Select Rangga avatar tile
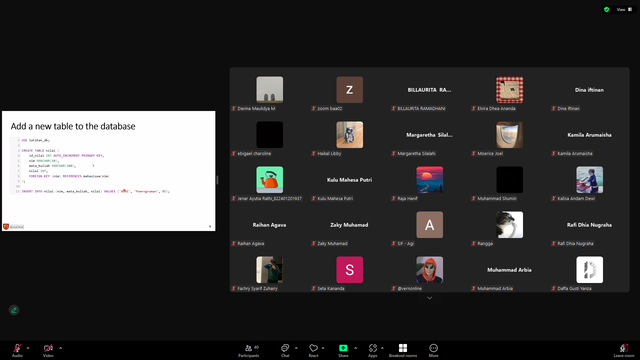This screenshot has height=360, width=640. 509,224
